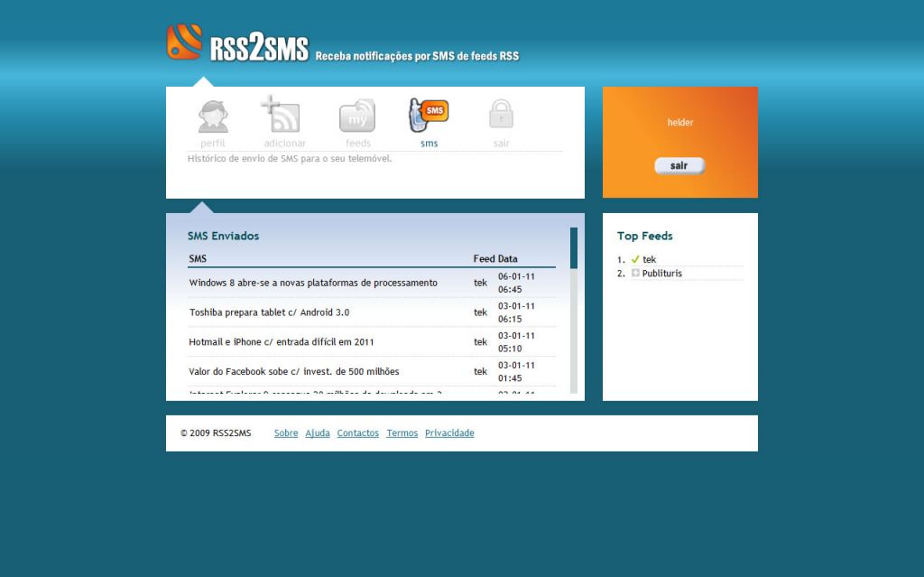Open the perfil profile icon

pos(213,116)
